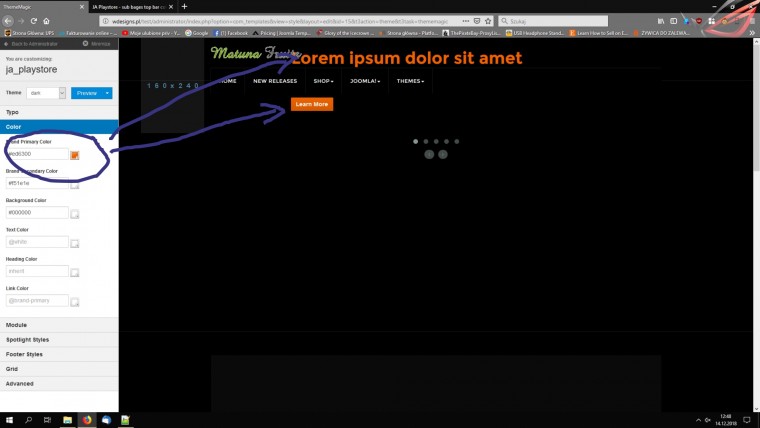Open the Preview button dropdown arrow
The width and height of the screenshot is (760, 428).
107,93
